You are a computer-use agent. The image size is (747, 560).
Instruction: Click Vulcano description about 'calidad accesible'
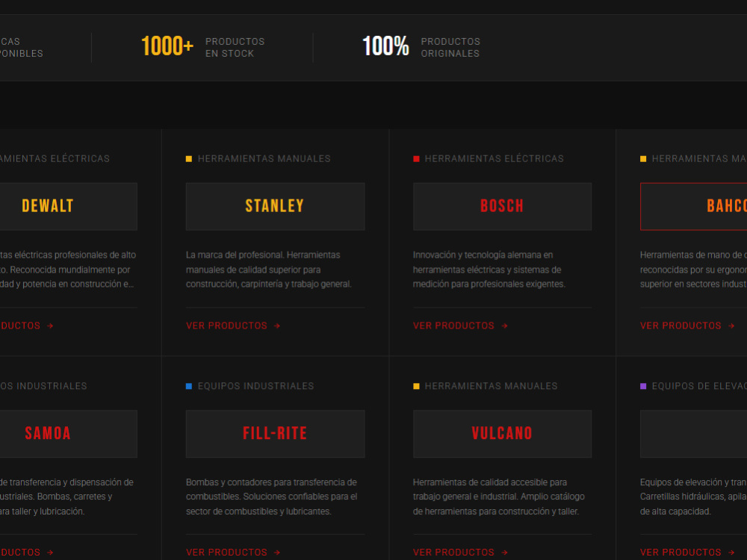point(499,497)
